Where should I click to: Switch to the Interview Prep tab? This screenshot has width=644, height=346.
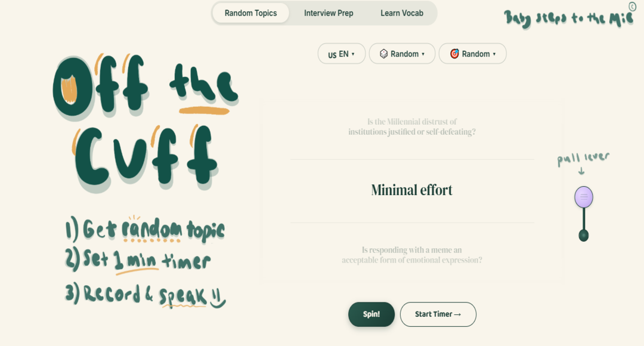(x=329, y=13)
